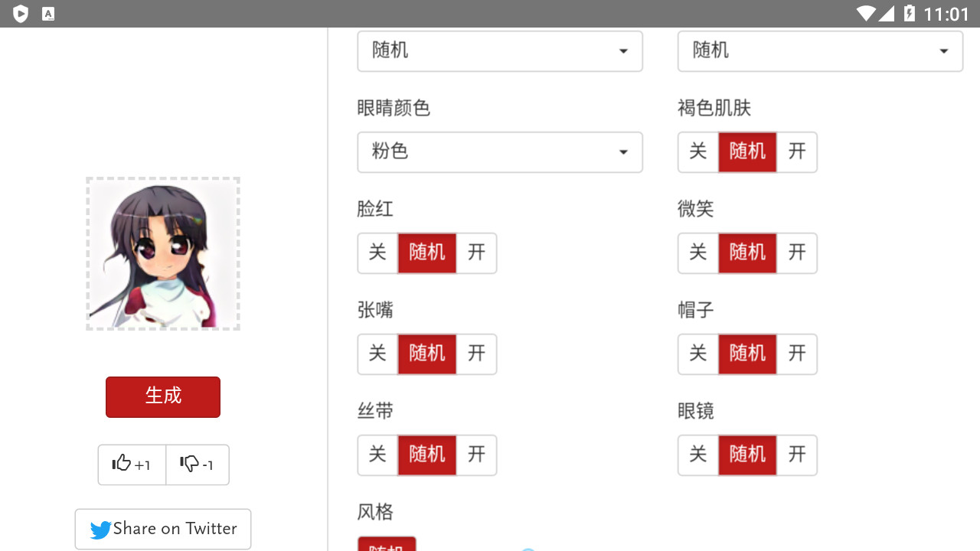The height and width of the screenshot is (551, 980).
Task: Set smile (微笑) option to 关
Action: [x=697, y=253]
